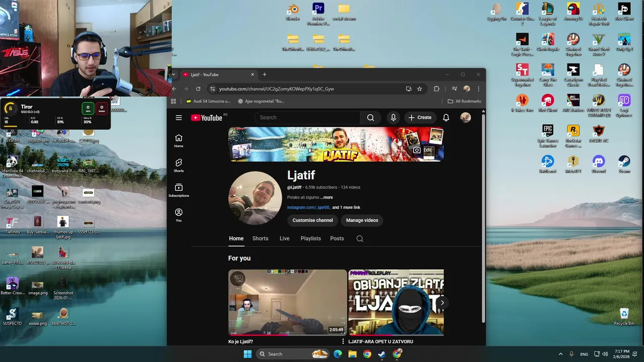Select the Recycle Bin icon
Image resolution: width=644 pixels, height=362 pixels.
click(624, 317)
